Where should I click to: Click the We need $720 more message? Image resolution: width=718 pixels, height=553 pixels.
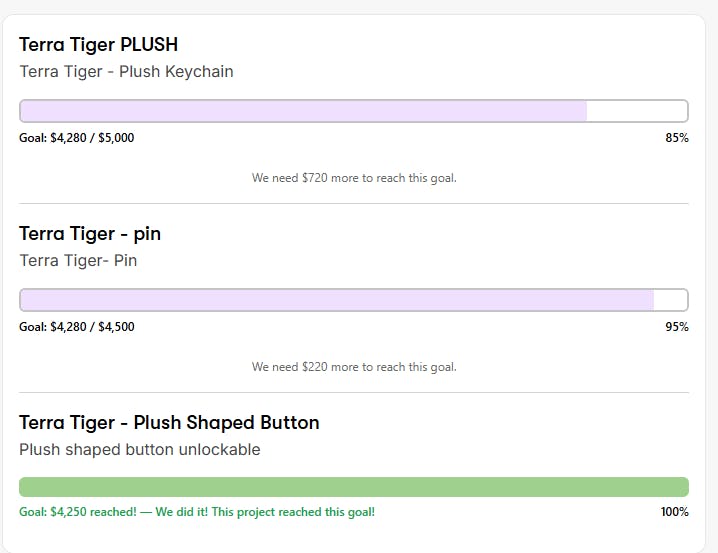[354, 178]
